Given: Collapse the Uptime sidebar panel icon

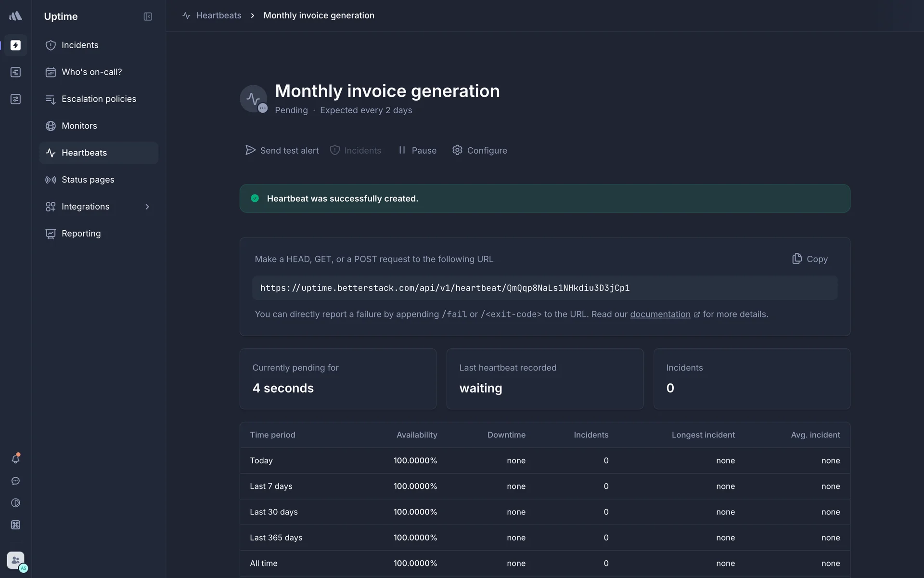Looking at the screenshot, I should point(148,16).
